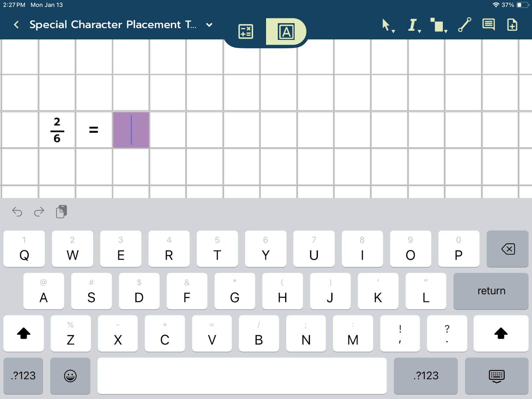Select the line drawing tool
The width and height of the screenshot is (532, 399).
point(465,25)
